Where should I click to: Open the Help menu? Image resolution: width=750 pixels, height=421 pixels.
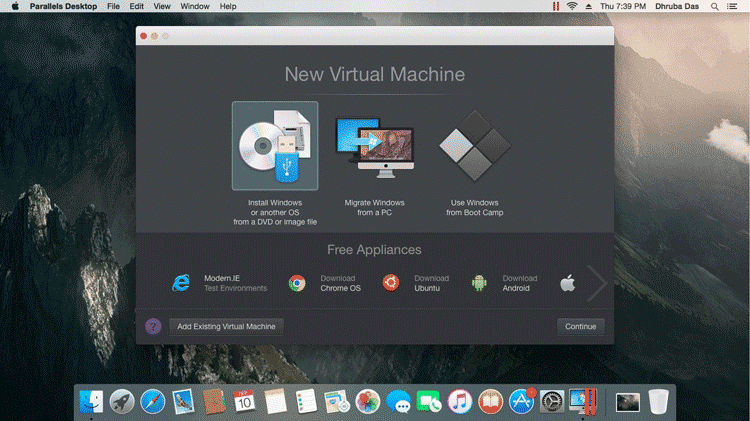point(228,6)
